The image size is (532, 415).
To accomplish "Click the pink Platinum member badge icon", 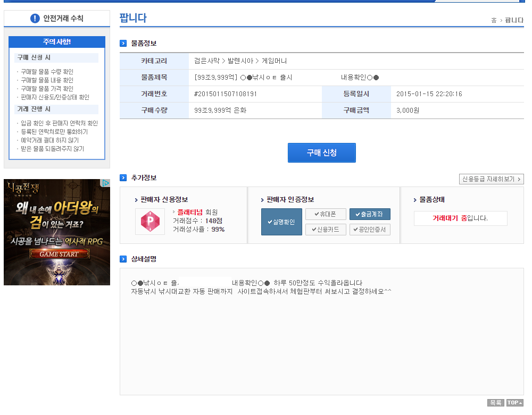I will pyautogui.click(x=150, y=222).
